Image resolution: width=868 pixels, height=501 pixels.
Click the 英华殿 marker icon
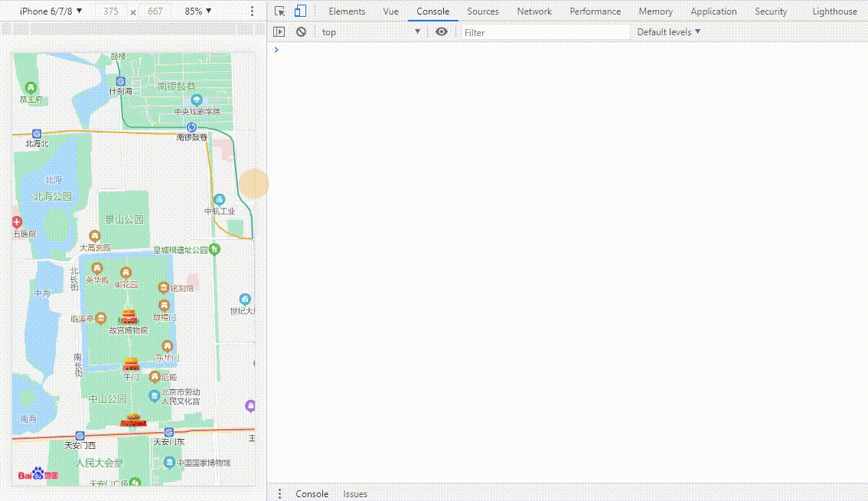[97, 270]
